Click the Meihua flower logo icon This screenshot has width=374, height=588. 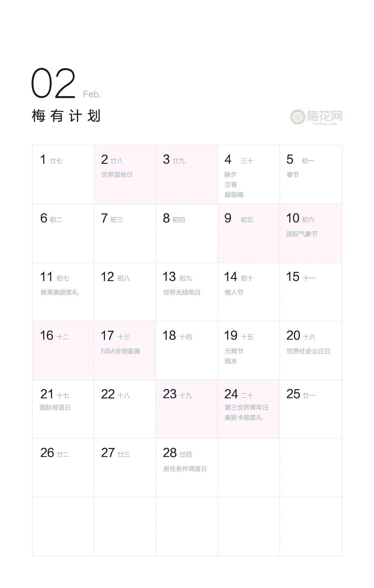[x=298, y=117]
